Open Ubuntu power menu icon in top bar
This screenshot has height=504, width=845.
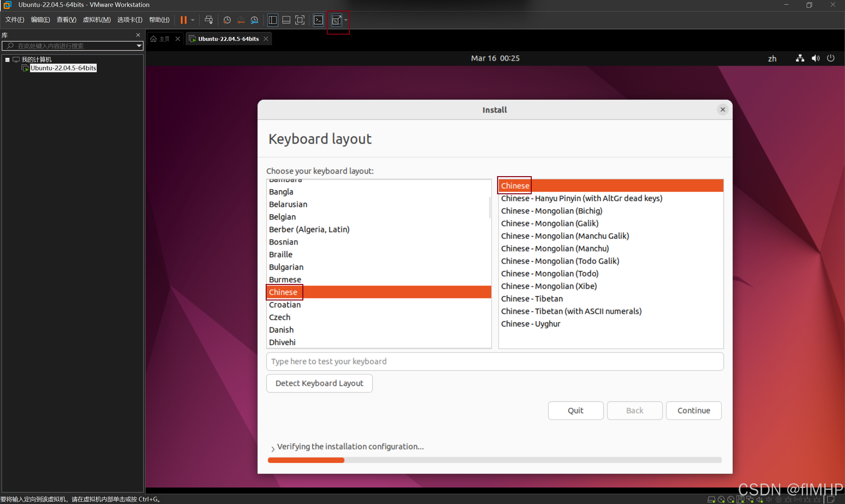coord(830,58)
